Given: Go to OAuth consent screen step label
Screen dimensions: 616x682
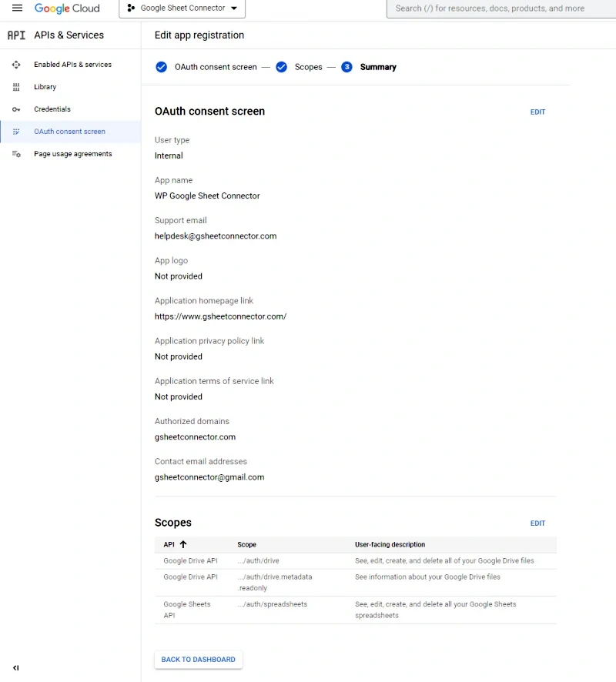Looking at the screenshot, I should [x=216, y=67].
